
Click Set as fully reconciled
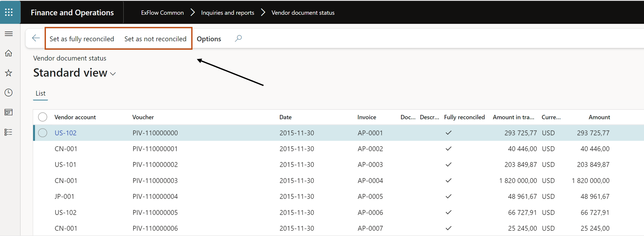[x=82, y=39]
